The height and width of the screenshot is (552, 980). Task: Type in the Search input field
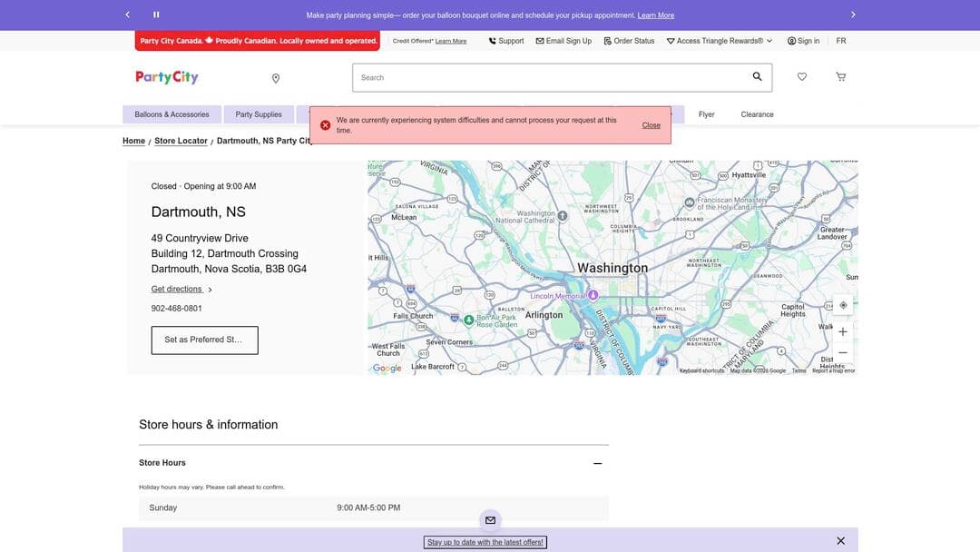(544, 76)
